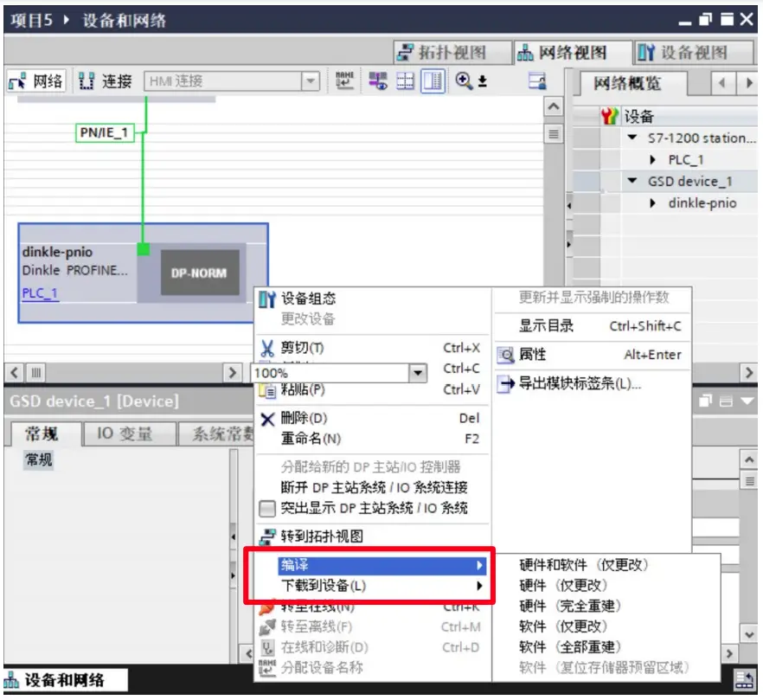
Task: Click the PLC_1 link on dinkle-pnio device
Action: pos(40,293)
